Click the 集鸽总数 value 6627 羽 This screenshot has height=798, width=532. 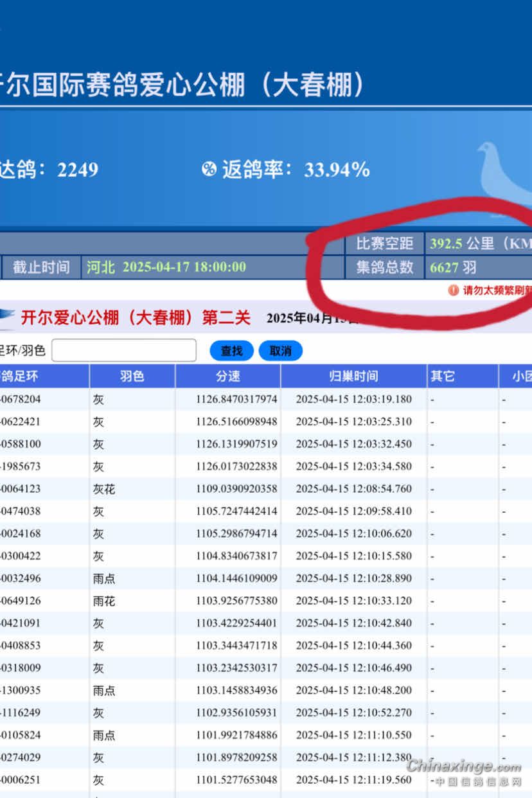453,267
